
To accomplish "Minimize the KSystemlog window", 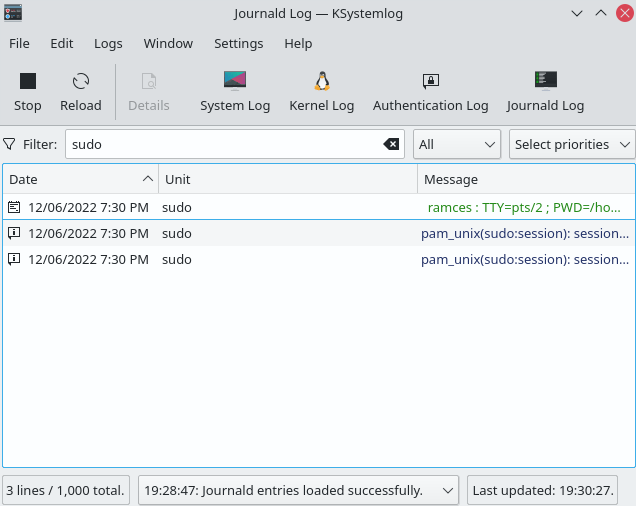I will (x=577, y=13).
